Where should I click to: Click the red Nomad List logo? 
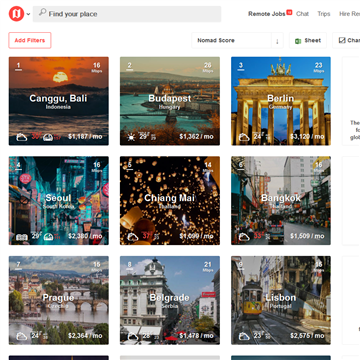pyautogui.click(x=16, y=14)
